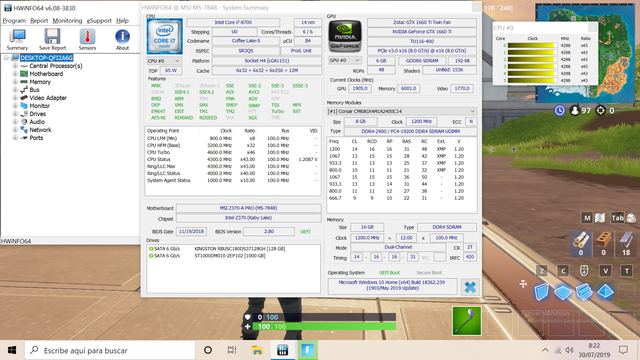Open memory module Corsair dropdown
Screen dimensions: 640x360
(x=402, y=111)
